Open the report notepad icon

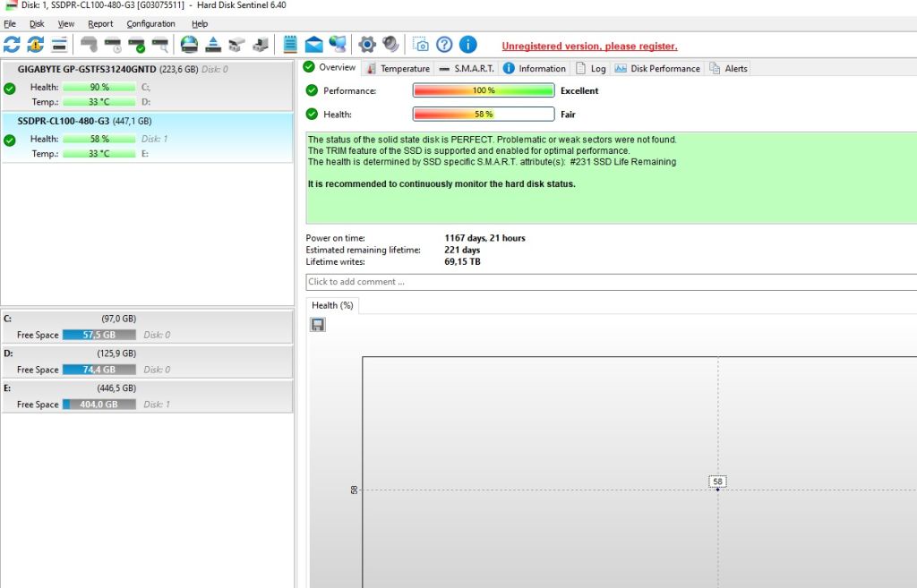[x=290, y=45]
